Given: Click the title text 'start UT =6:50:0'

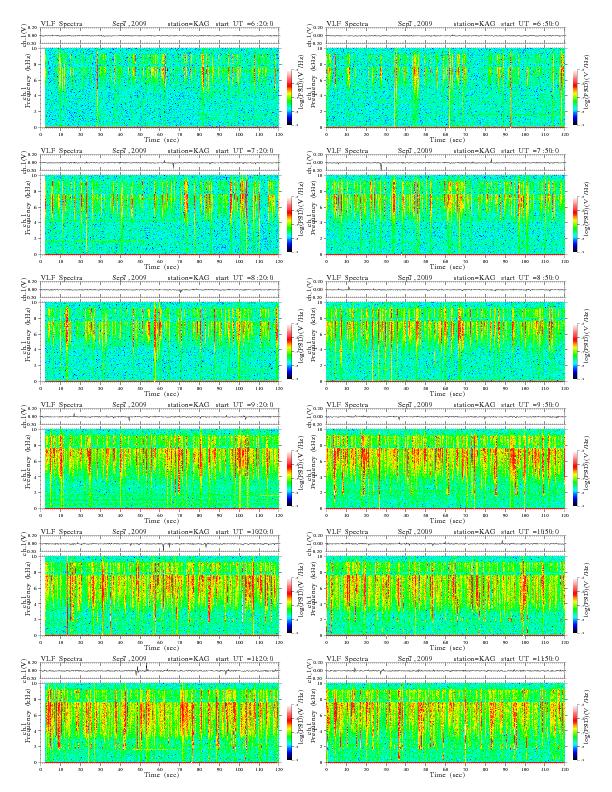Looking at the screenshot, I should coord(530,24).
